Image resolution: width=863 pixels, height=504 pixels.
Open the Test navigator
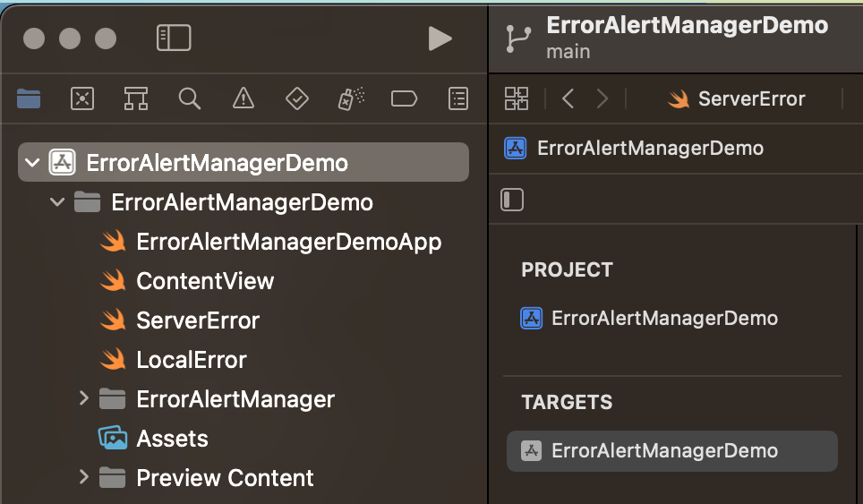(296, 98)
